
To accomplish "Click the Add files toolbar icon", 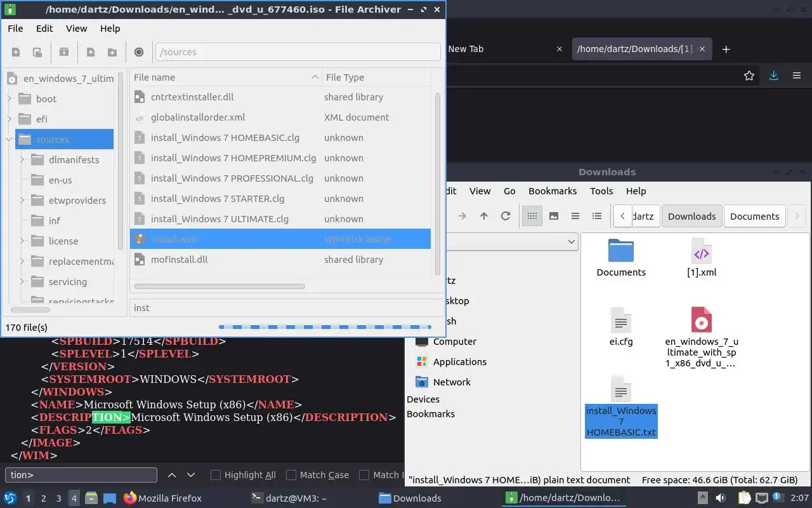I will (x=91, y=52).
